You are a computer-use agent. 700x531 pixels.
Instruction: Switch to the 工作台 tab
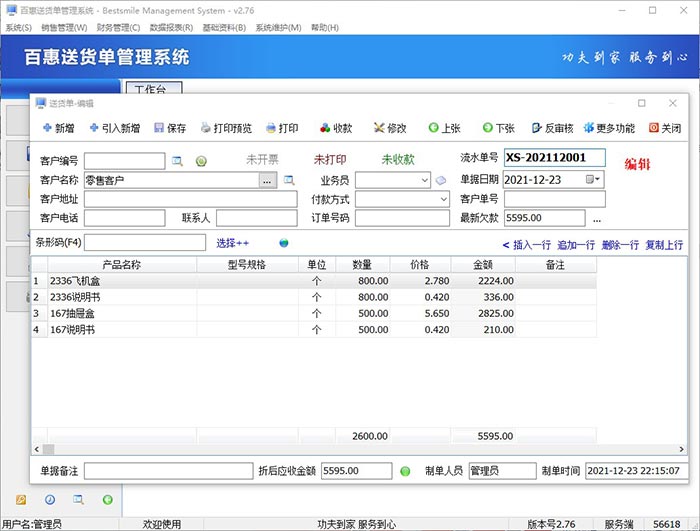154,88
